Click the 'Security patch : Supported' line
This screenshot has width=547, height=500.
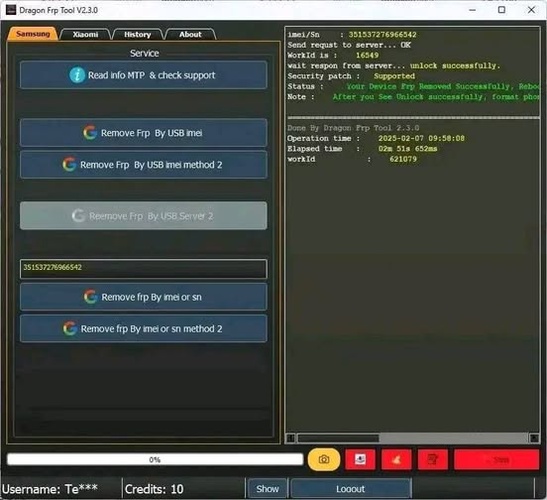[x=351, y=76]
